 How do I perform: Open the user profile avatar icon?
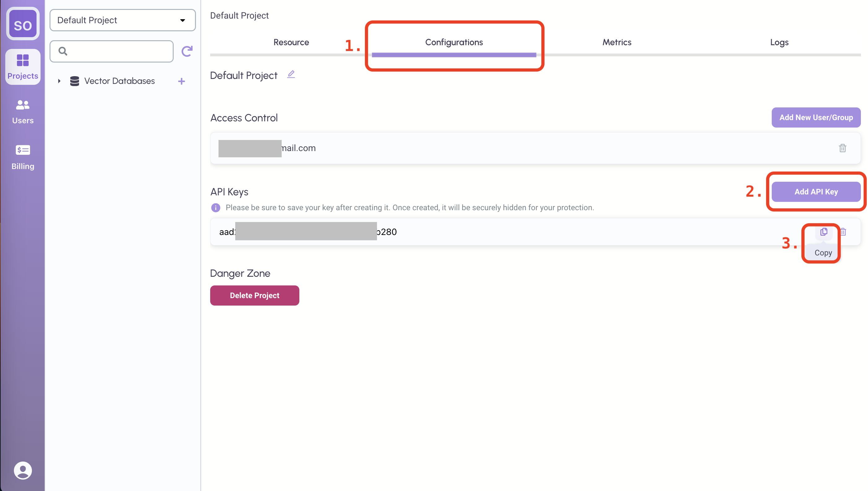click(23, 470)
